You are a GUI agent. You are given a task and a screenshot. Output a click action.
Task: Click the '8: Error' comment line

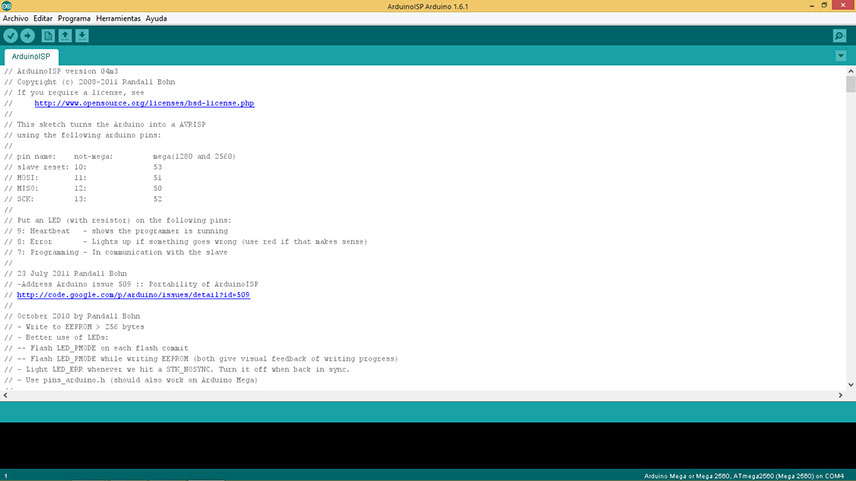[x=186, y=242]
